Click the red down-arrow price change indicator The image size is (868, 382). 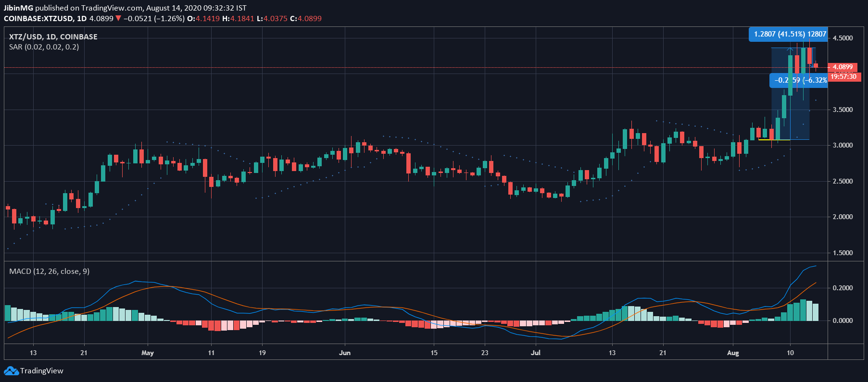coord(118,19)
